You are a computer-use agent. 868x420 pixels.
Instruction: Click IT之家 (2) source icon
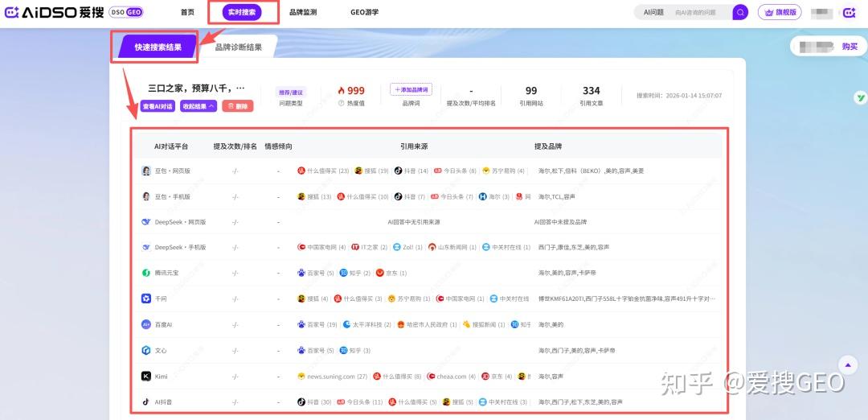(x=357, y=247)
